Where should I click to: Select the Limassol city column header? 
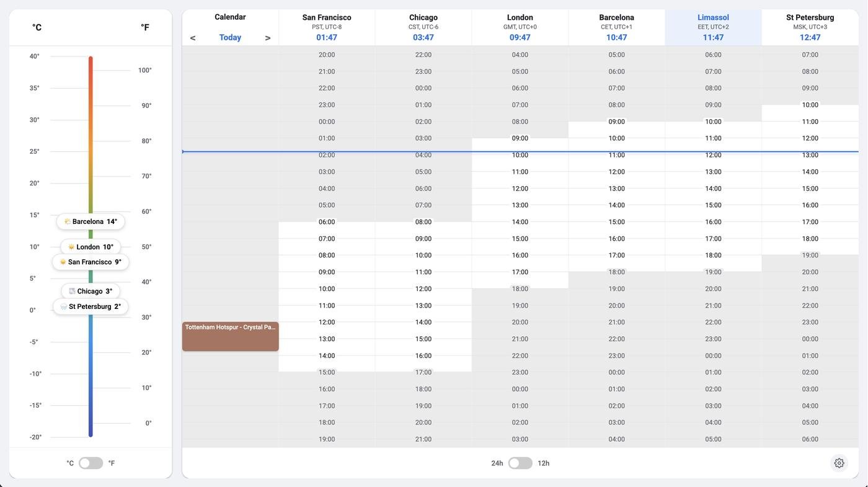(713, 27)
